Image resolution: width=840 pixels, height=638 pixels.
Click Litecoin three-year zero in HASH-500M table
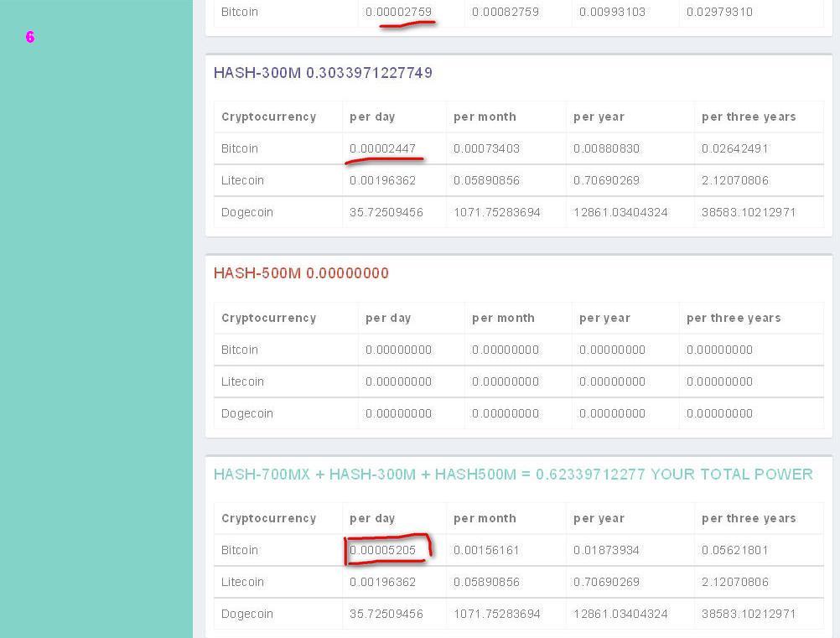point(719,382)
